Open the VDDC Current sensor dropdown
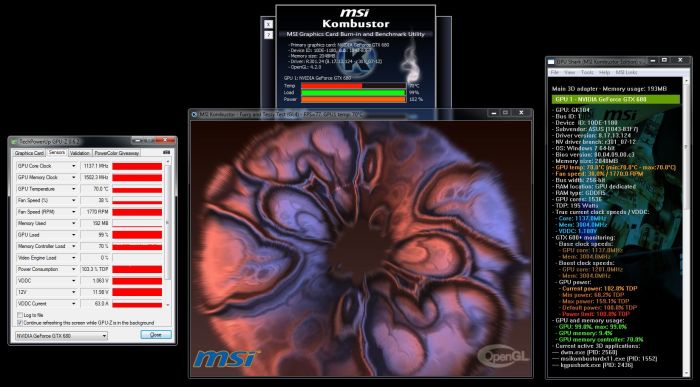Screen dimensions: 700x387 point(74,304)
